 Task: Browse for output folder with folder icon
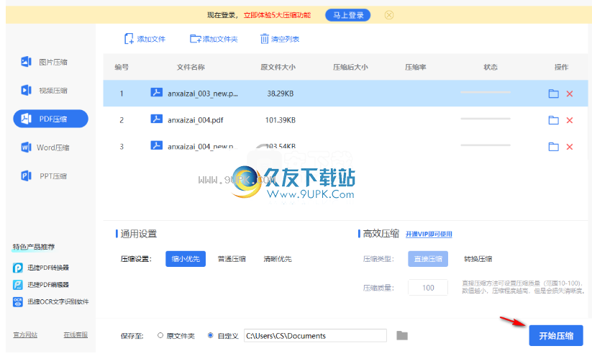402,335
